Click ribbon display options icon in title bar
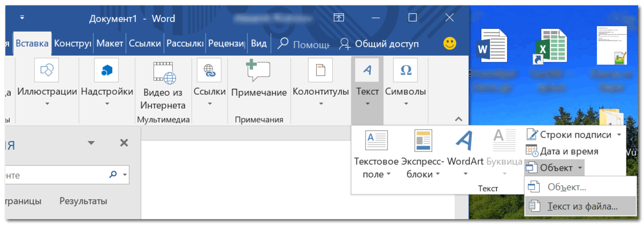 point(339,18)
